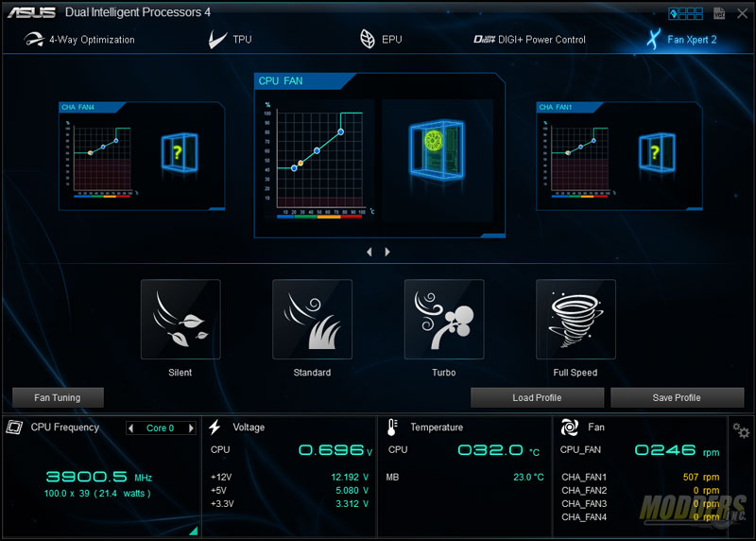This screenshot has height=541, width=756.
Task: Show previous fan with left carousel arrow
Action: tap(369, 252)
